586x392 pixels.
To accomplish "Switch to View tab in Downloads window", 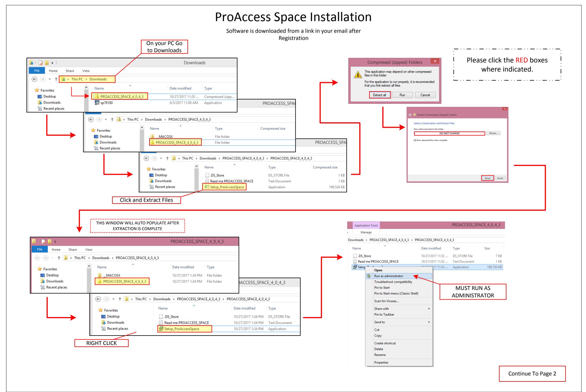I will pyautogui.click(x=86, y=71).
